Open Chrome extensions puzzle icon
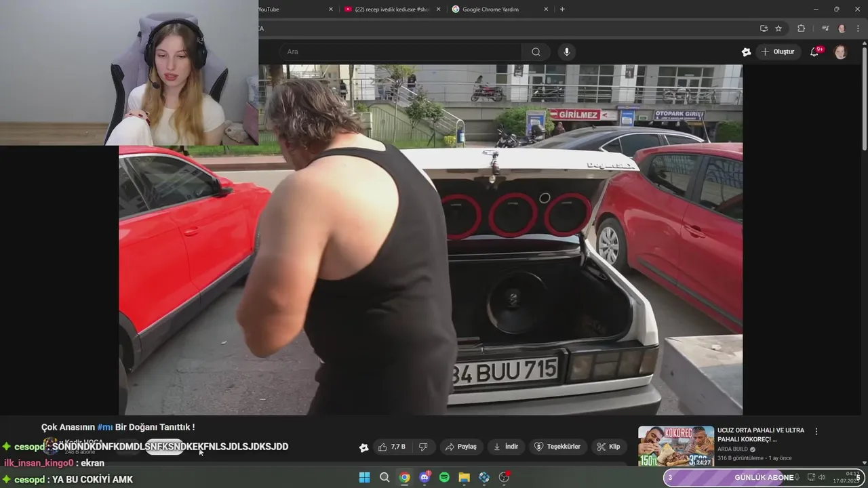 802,28
